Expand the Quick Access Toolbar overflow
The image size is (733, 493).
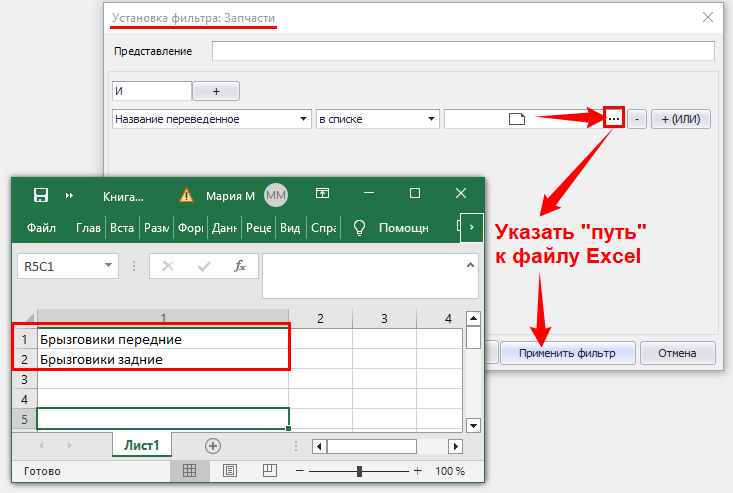pos(70,195)
